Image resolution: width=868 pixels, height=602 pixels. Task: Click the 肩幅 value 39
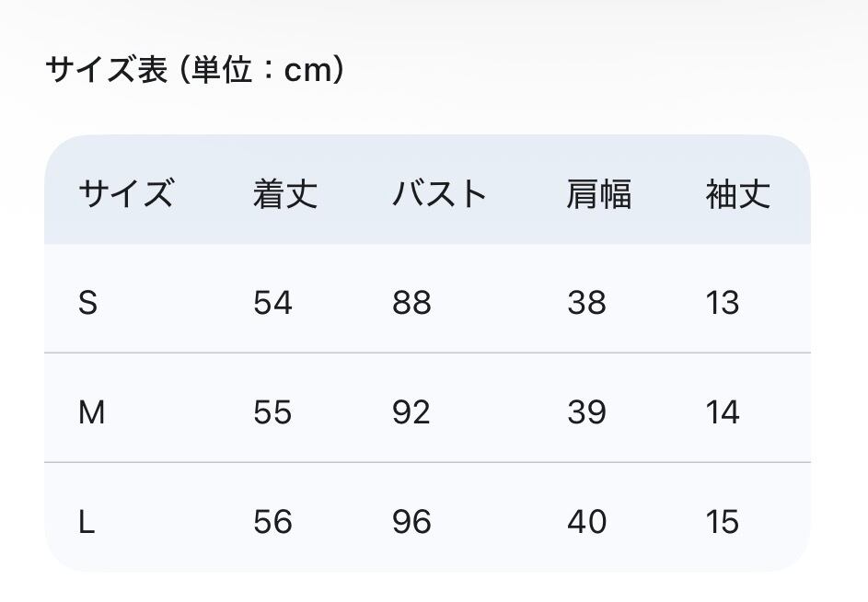coord(586,412)
